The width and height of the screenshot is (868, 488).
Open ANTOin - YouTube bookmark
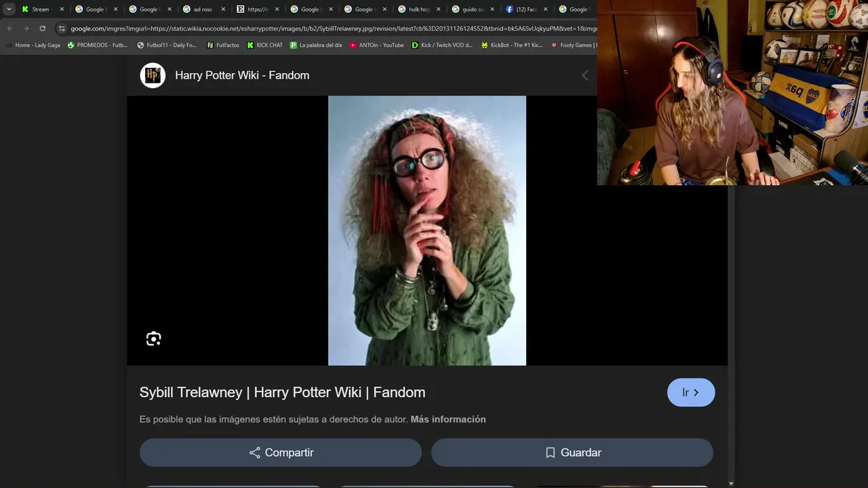(377, 45)
